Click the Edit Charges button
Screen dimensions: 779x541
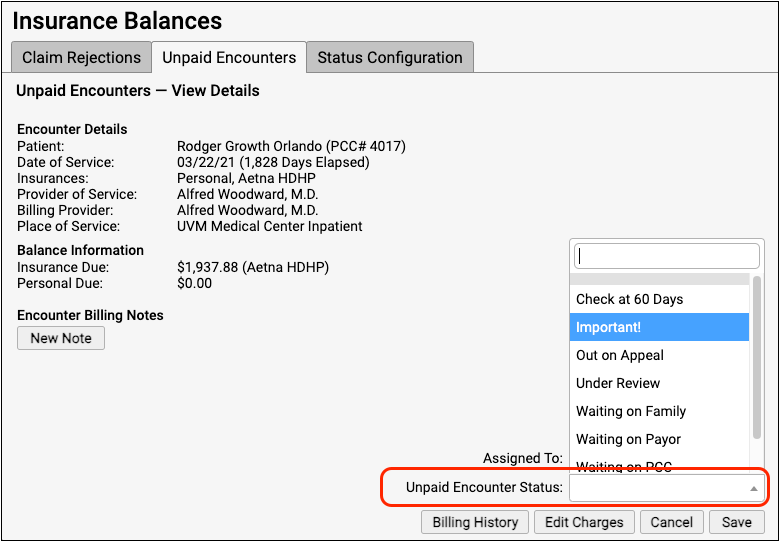tap(585, 522)
